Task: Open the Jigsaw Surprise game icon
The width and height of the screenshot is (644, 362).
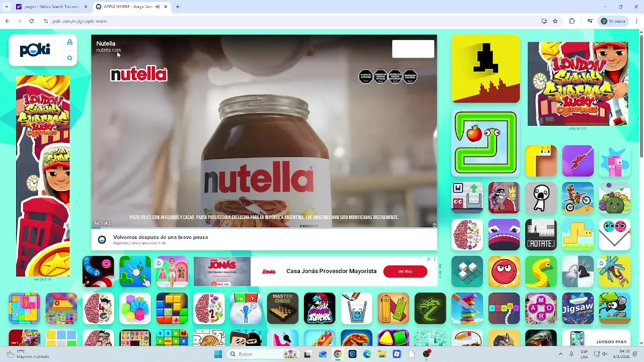Action: coord(578,308)
